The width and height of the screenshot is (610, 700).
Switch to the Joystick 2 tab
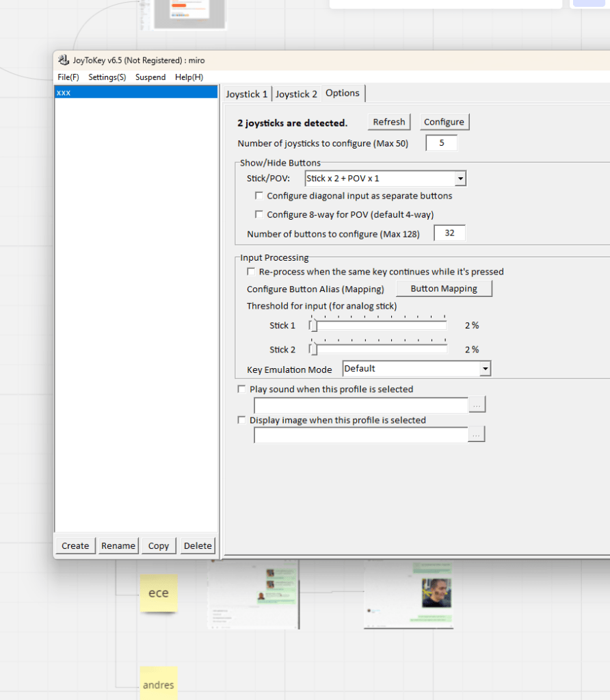click(x=296, y=94)
